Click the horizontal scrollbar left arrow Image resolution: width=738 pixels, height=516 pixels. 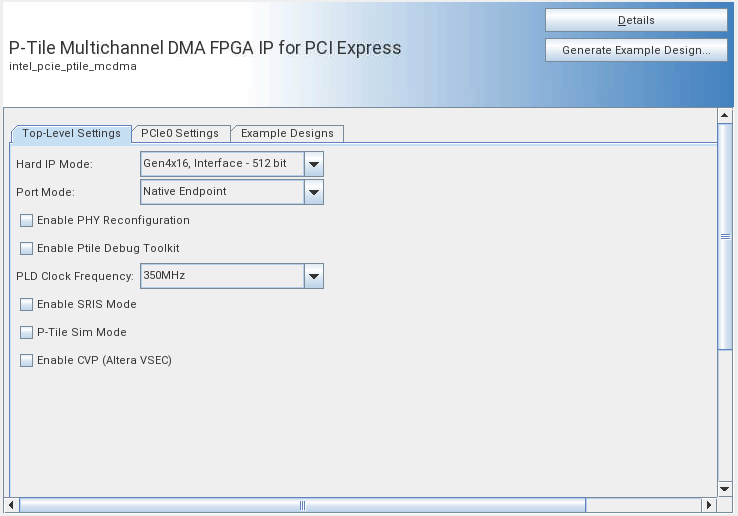[x=11, y=505]
